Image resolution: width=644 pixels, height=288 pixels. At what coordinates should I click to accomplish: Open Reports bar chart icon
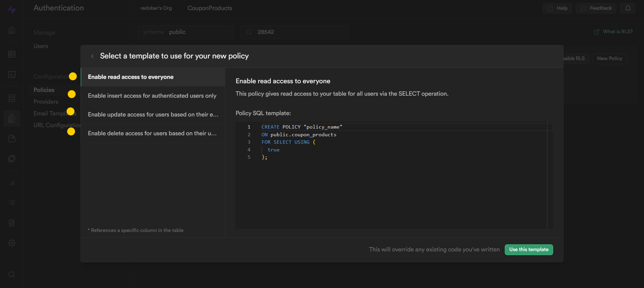point(12,183)
